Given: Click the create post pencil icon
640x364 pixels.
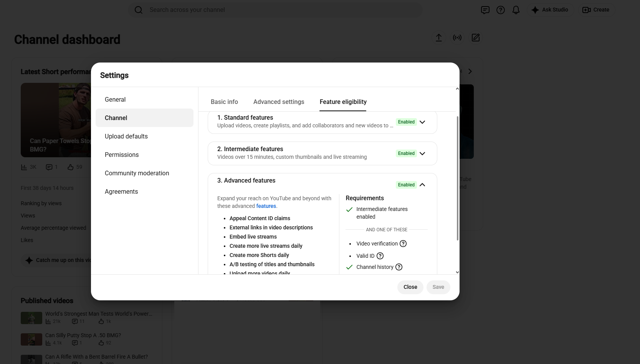Looking at the screenshot, I should coord(476,38).
